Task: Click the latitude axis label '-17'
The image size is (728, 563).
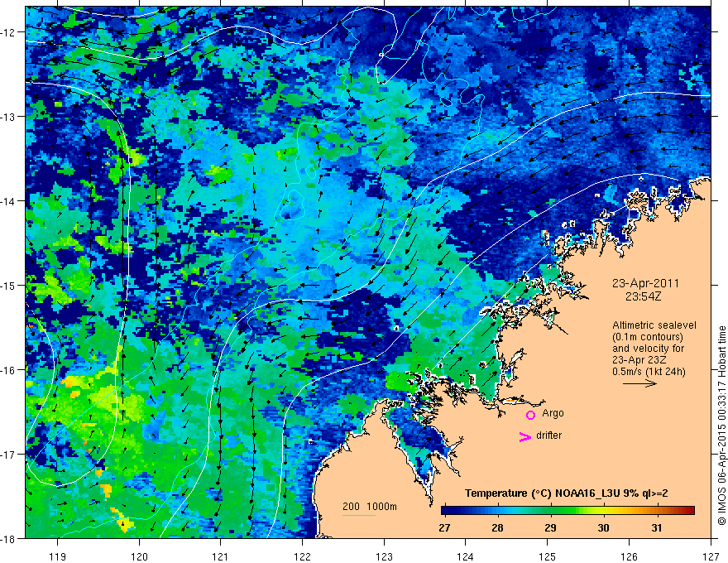Action: coord(8,455)
